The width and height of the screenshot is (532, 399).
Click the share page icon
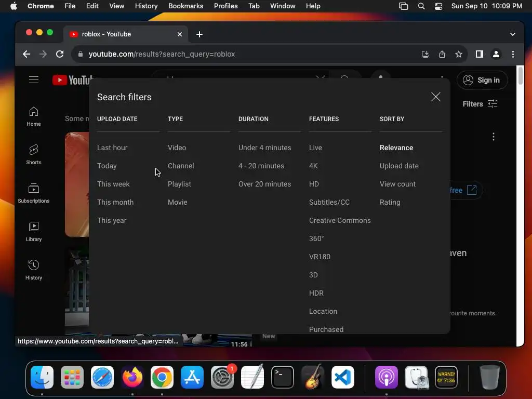pyautogui.click(x=442, y=54)
